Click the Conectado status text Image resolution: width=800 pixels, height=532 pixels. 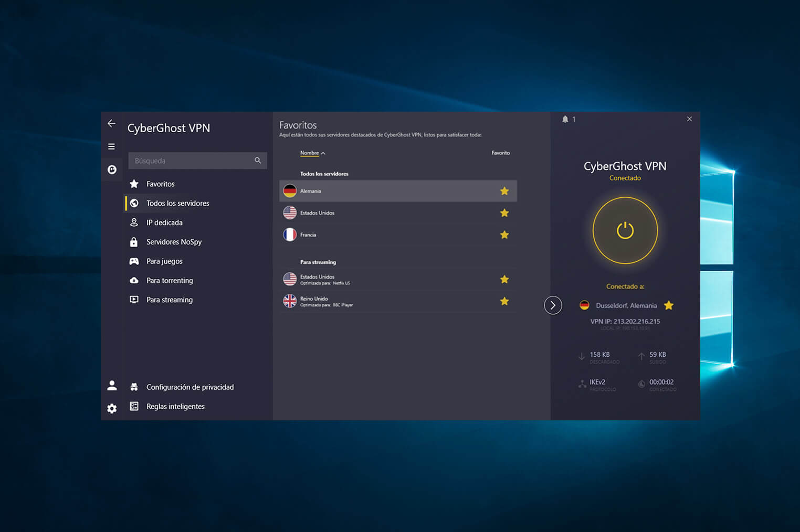[x=625, y=178]
